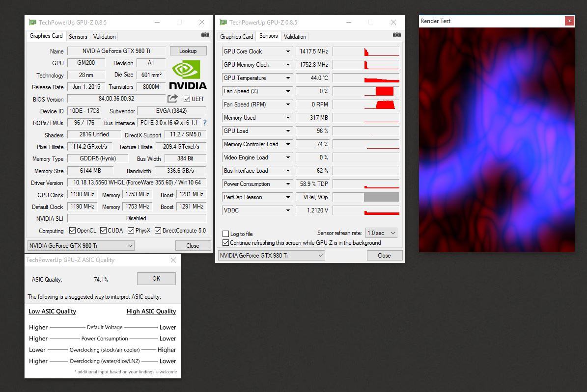Click the 44.0 °C temperature reading
Viewport: 587px width, 392px height.
coord(312,78)
